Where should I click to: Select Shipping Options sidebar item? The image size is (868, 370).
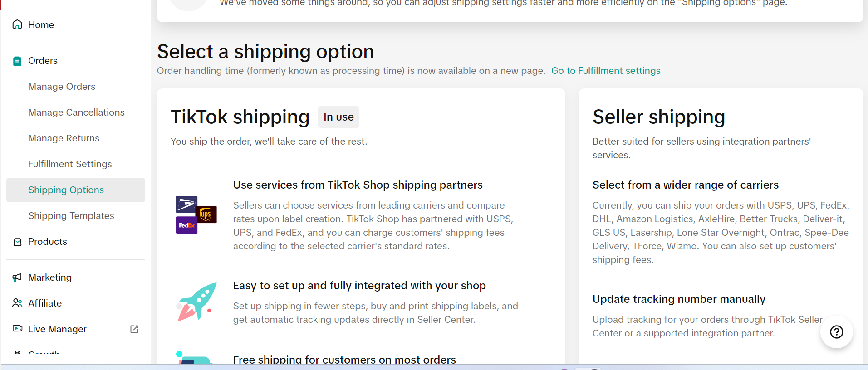76,190
